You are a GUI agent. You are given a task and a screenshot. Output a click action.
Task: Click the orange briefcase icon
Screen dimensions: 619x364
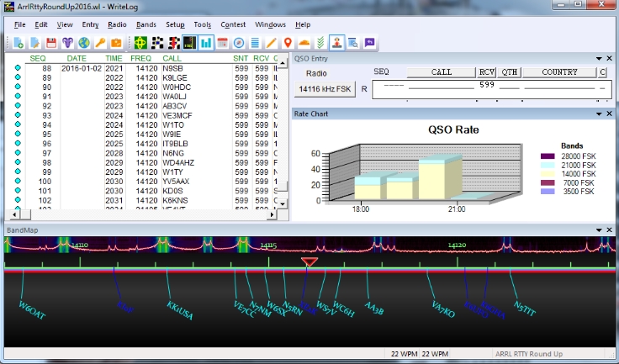coord(116,43)
